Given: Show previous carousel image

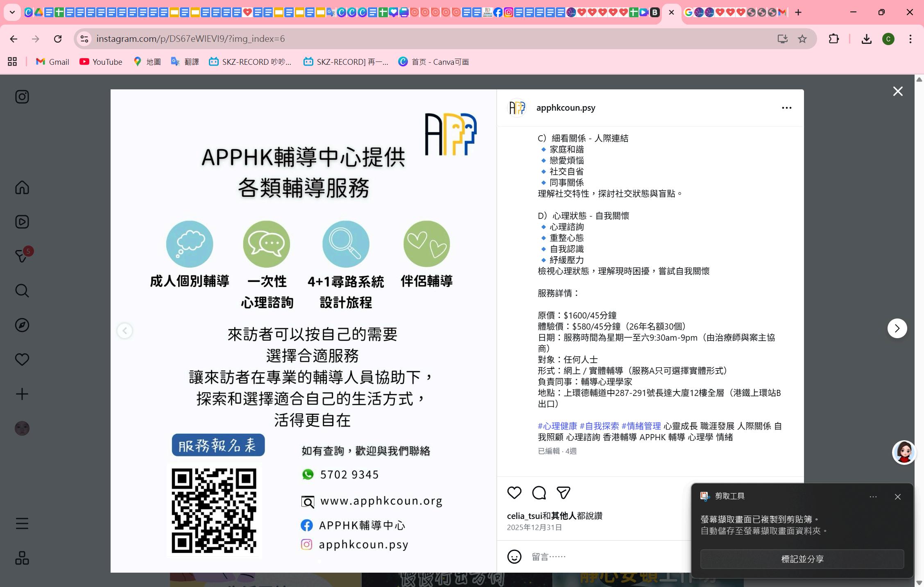Looking at the screenshot, I should (x=125, y=330).
